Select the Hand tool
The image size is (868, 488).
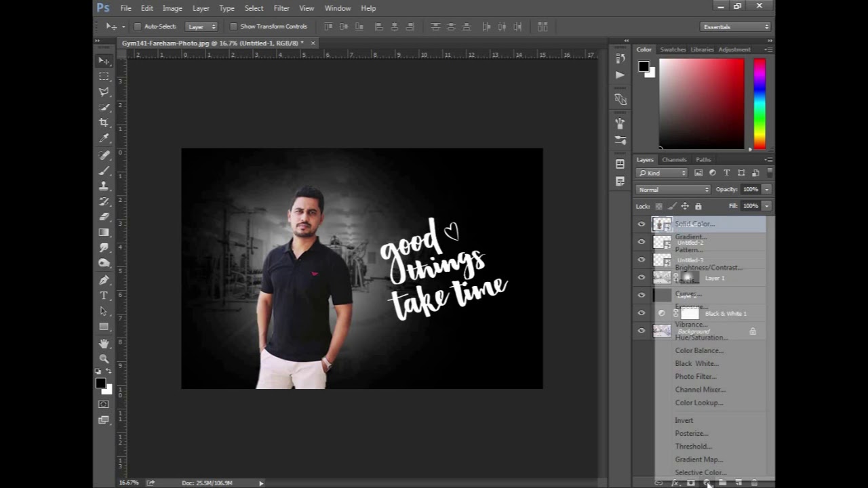click(x=104, y=344)
